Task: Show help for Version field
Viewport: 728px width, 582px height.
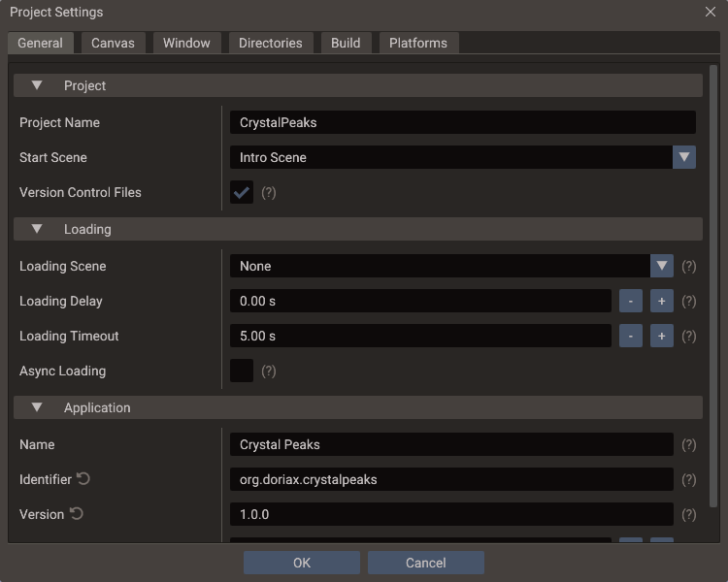Action: coord(688,515)
